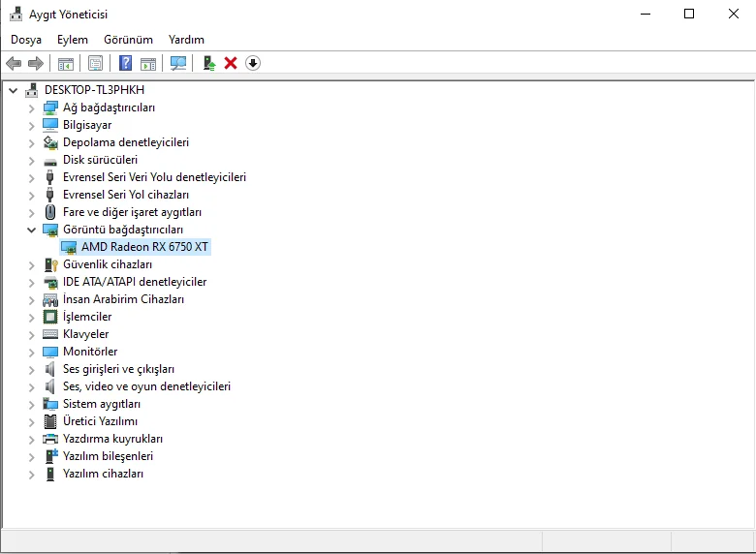Click the Yazdırma kuyrukları printer icon
The height and width of the screenshot is (554, 756).
pyautogui.click(x=50, y=439)
